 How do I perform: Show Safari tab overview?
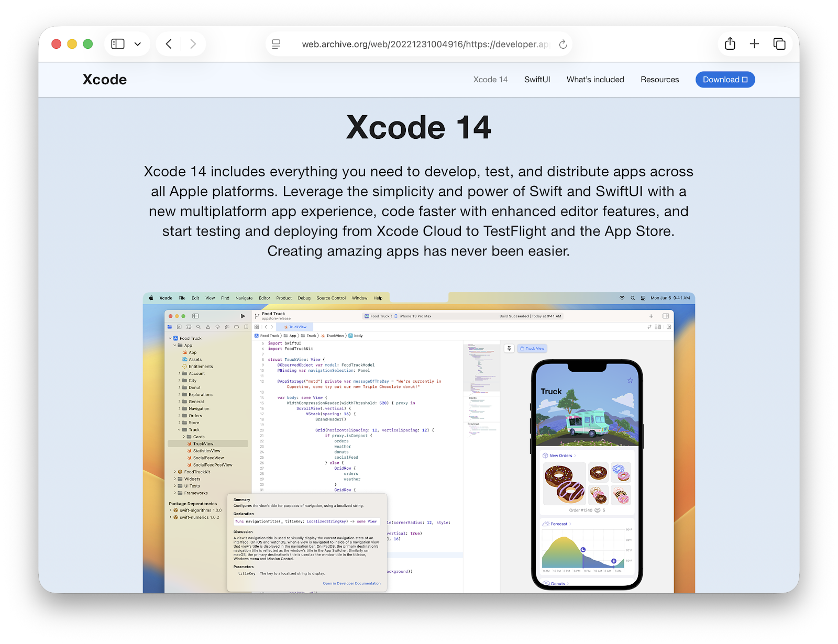pos(779,44)
